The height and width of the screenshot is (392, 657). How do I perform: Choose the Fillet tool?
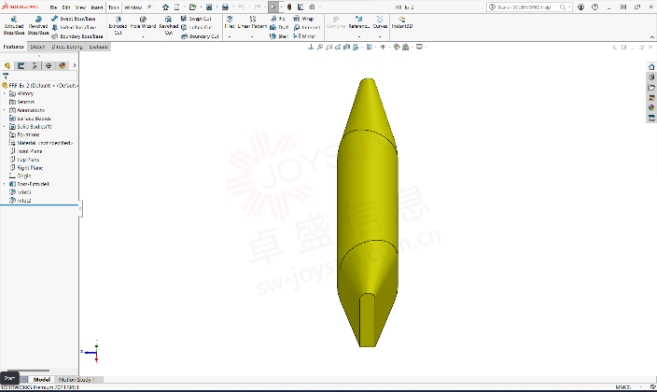click(x=229, y=23)
